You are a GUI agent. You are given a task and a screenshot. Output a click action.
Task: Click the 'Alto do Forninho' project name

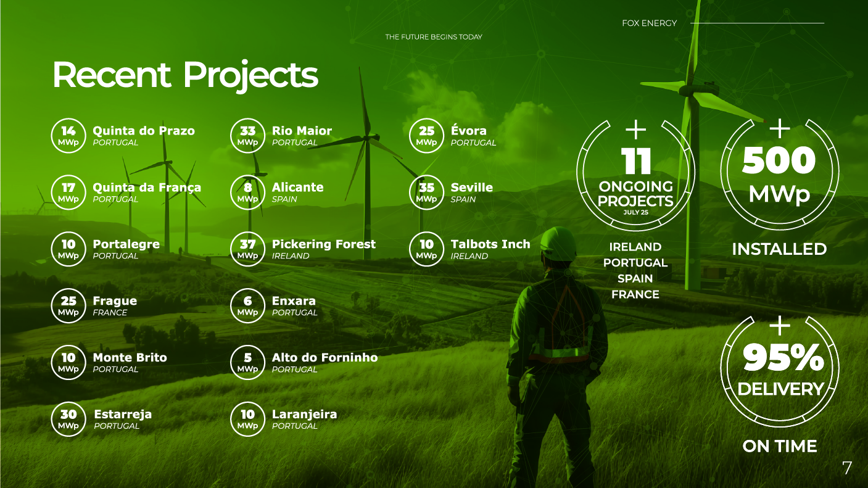point(324,358)
